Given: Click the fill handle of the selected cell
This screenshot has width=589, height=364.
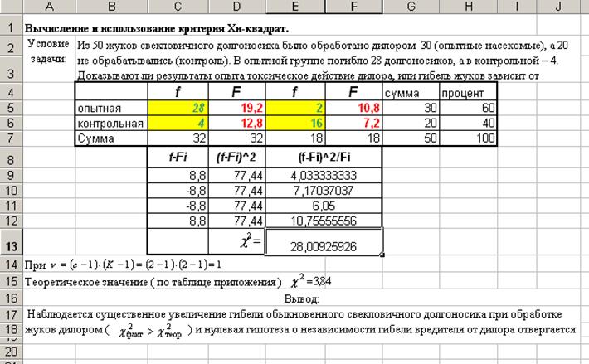Looking at the screenshot, I should coord(382,255).
